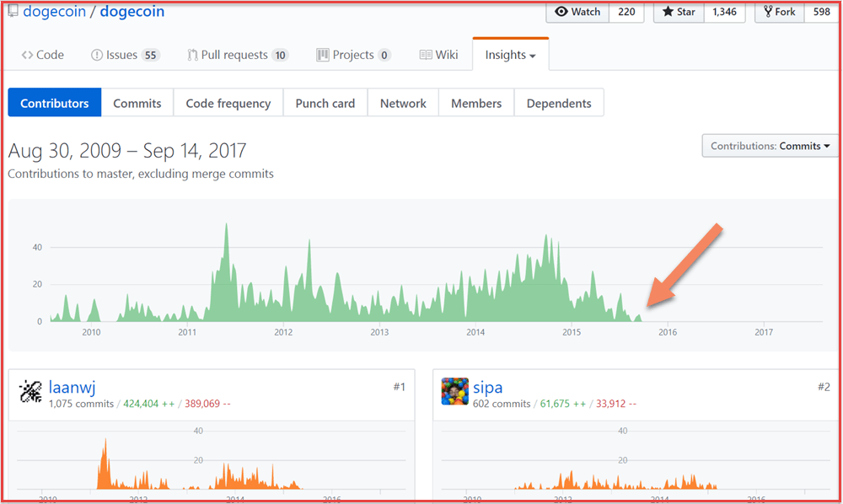
Task: Click the 2016 axis label on main graph
Action: [x=668, y=332]
